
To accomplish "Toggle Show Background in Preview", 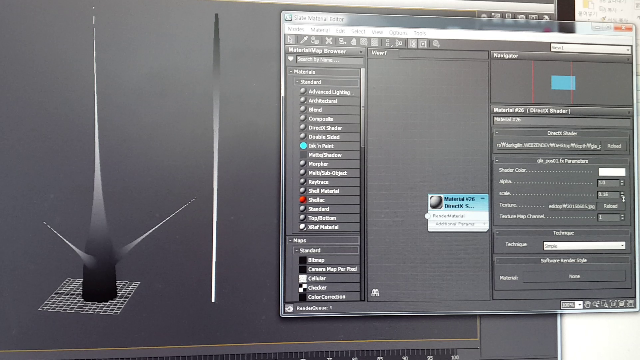I will [374, 42].
